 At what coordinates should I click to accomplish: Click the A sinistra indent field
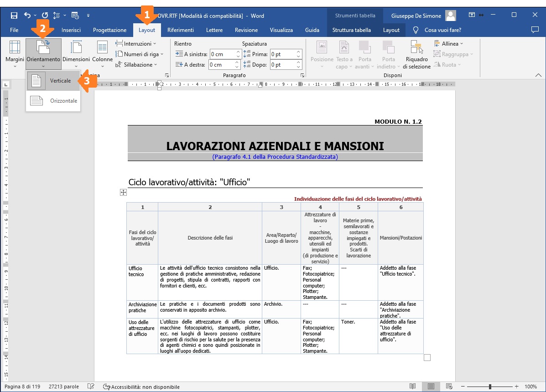pos(222,54)
